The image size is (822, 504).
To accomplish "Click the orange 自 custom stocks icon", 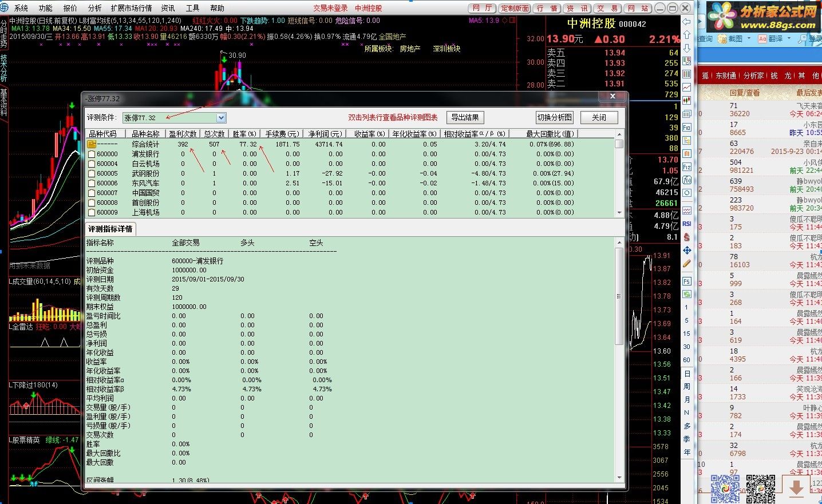I will point(686,153).
